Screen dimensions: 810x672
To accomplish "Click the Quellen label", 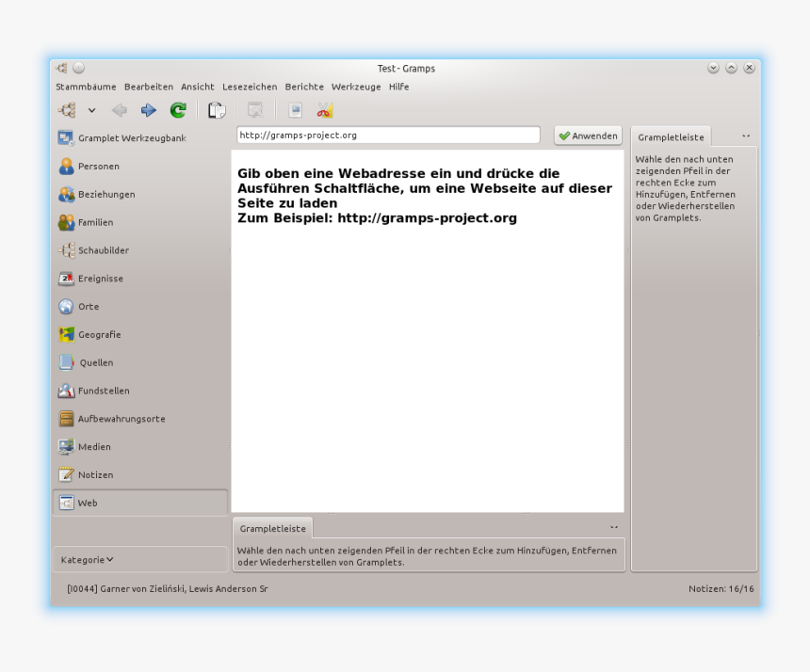I will point(96,362).
